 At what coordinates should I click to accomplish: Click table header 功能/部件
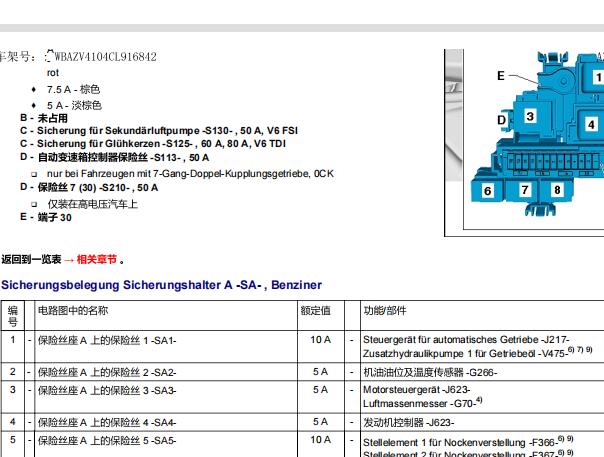pyautogui.click(x=385, y=310)
